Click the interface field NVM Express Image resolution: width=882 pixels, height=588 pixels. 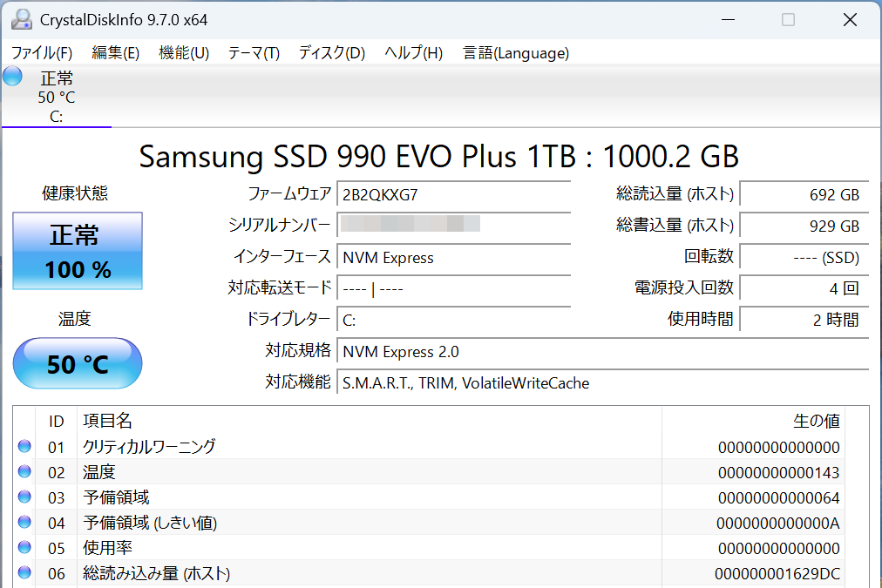pos(454,258)
